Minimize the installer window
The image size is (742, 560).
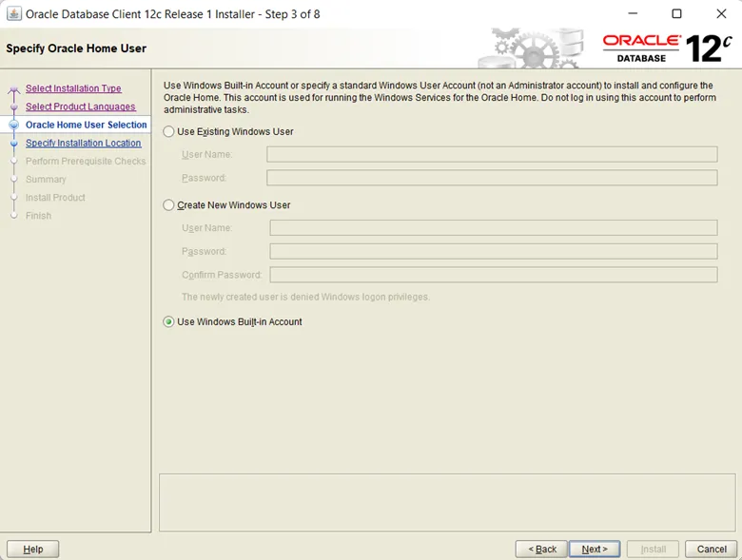tap(633, 13)
